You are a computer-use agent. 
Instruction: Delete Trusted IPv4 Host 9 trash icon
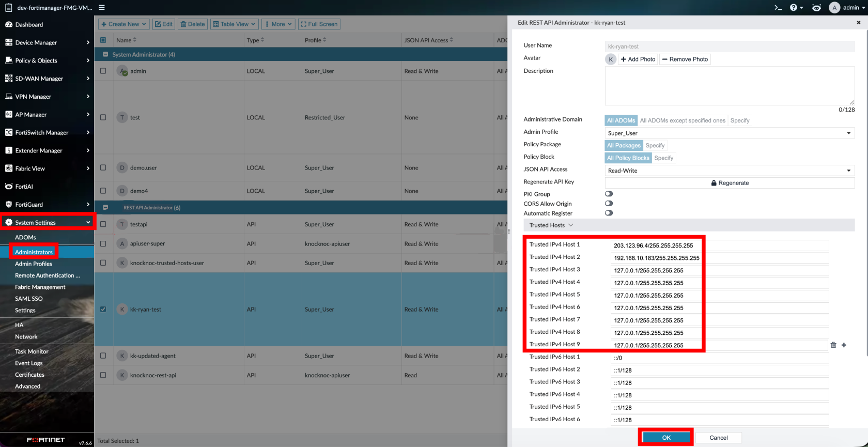[833, 345]
